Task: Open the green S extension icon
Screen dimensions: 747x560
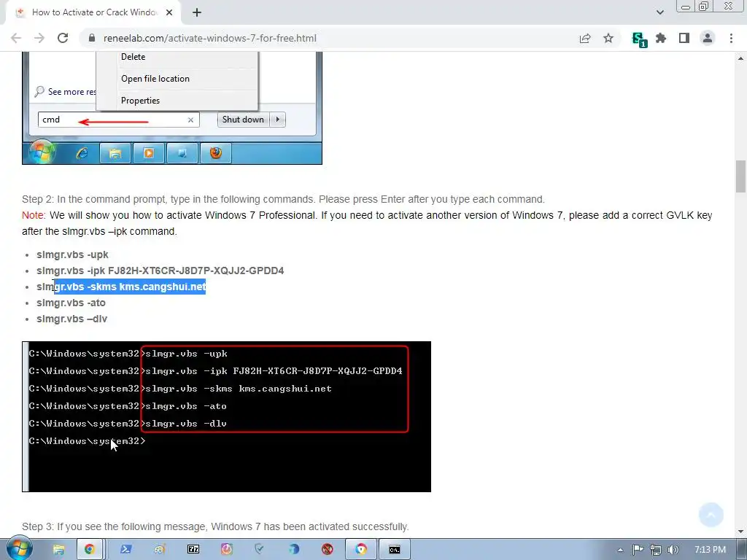Action: pyautogui.click(x=639, y=39)
